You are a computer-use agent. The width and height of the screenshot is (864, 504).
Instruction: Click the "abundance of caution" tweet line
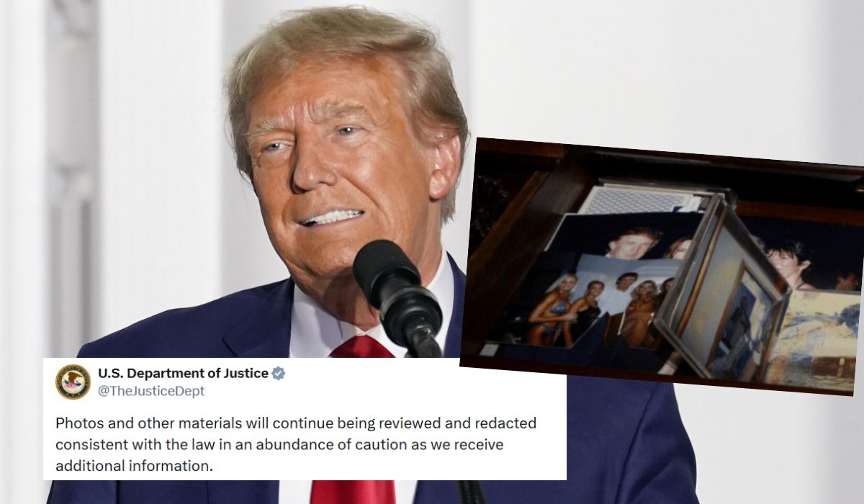tap(279, 444)
